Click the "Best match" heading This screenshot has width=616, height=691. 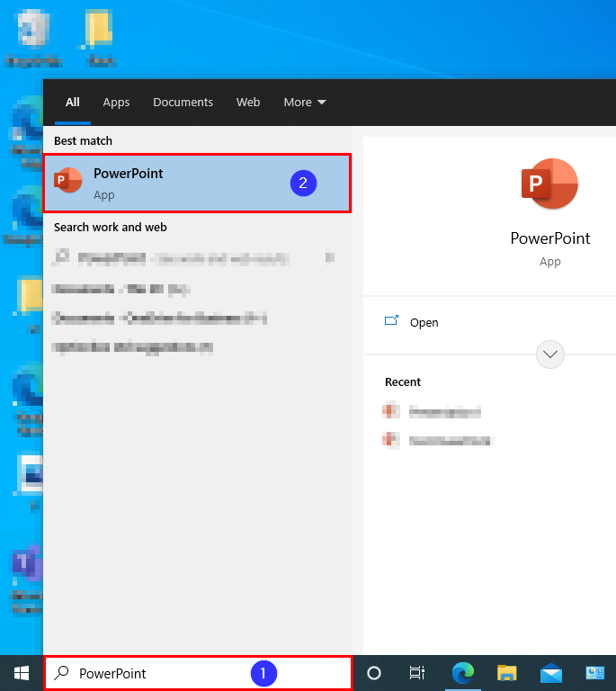coord(84,141)
